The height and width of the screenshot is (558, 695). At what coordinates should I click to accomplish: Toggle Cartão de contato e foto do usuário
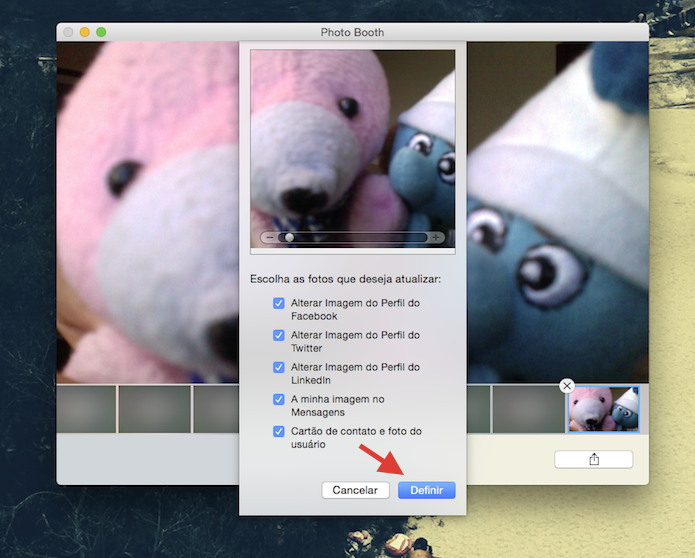[x=279, y=431]
